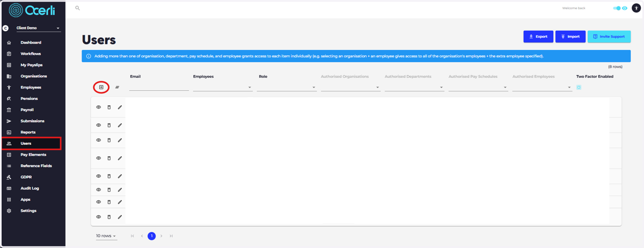Open Reference Fields from the sidebar
644x248 pixels.
(x=36, y=166)
